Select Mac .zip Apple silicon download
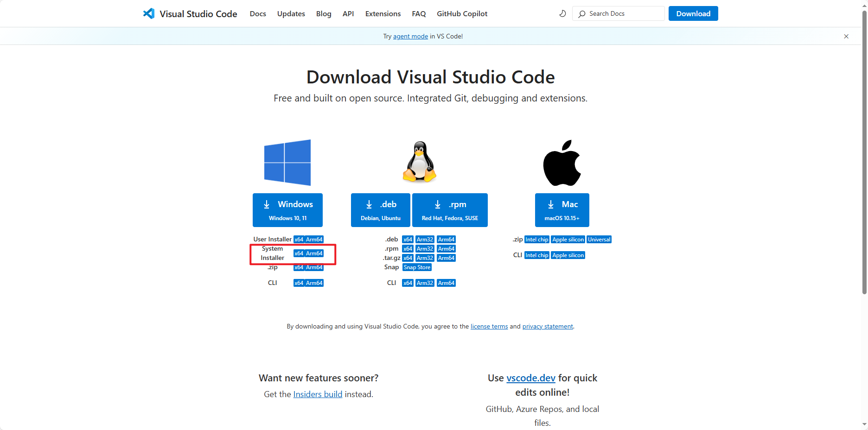Screen dimensions: 868x430 (568, 240)
